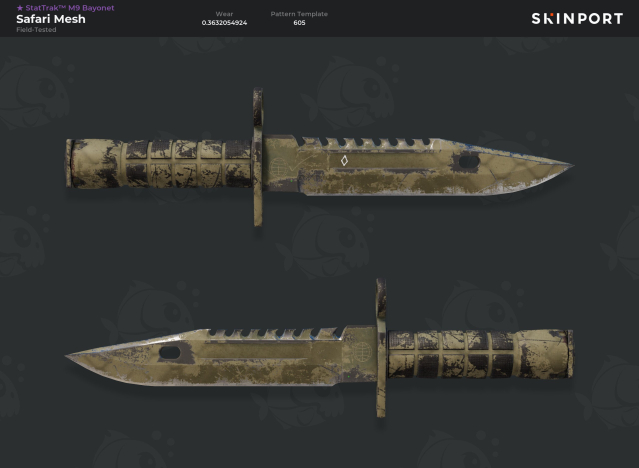Click the globe emblem on top knife
This screenshot has width=639, height=468.
(x=279, y=168)
